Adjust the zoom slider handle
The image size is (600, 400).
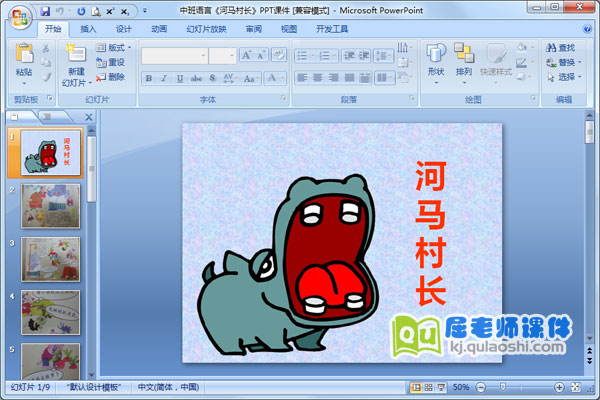point(503,387)
